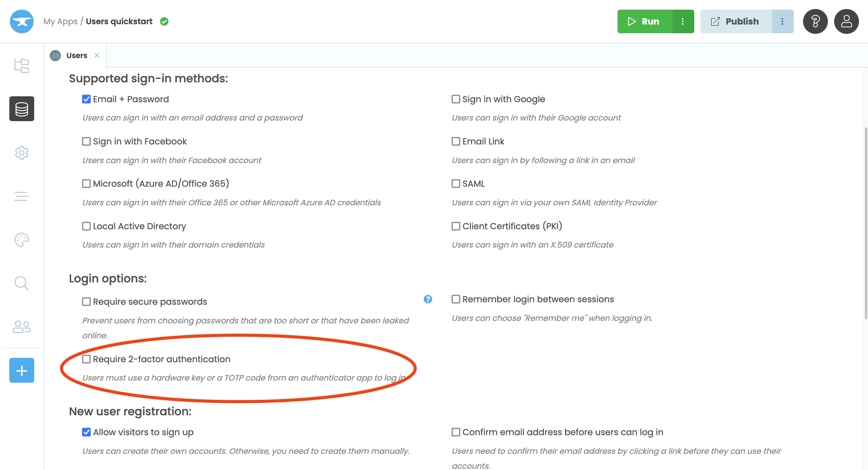
Task: Click the blue plus button to add something
Action: point(21,370)
